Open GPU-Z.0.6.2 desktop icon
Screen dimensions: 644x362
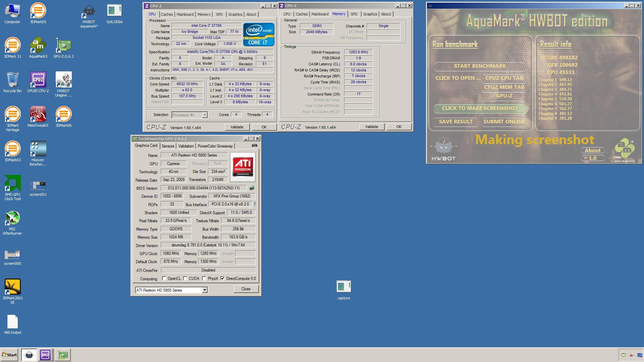[x=63, y=48]
